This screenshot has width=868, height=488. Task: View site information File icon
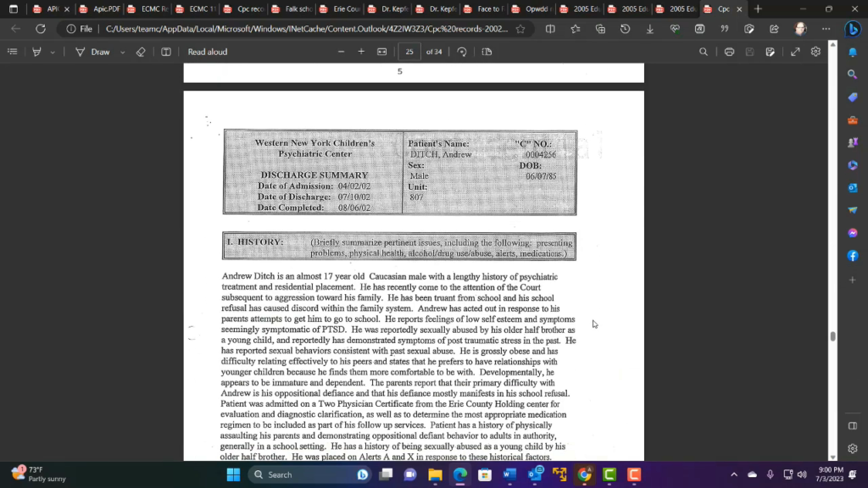pos(79,29)
